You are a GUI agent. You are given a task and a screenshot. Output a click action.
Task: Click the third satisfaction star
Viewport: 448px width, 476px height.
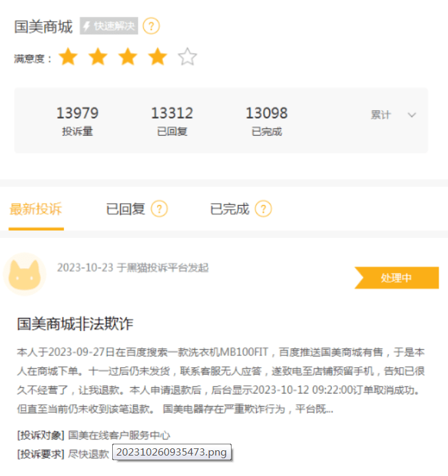pyautogui.click(x=127, y=57)
